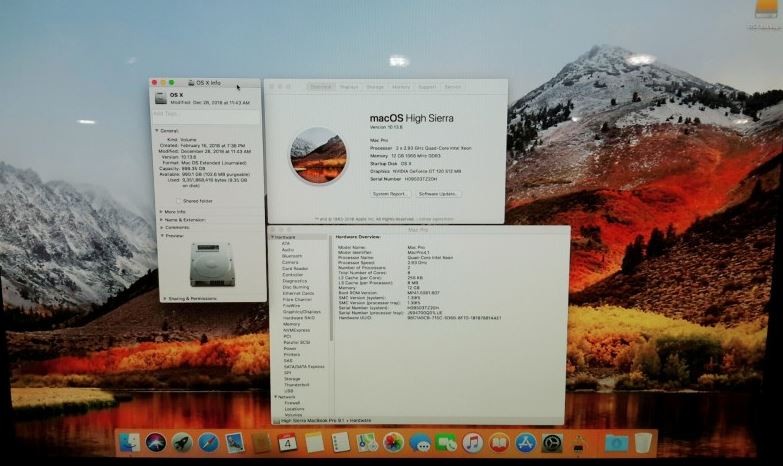Select Diagnostics in the Hardware list
The image size is (783, 466).
point(295,281)
